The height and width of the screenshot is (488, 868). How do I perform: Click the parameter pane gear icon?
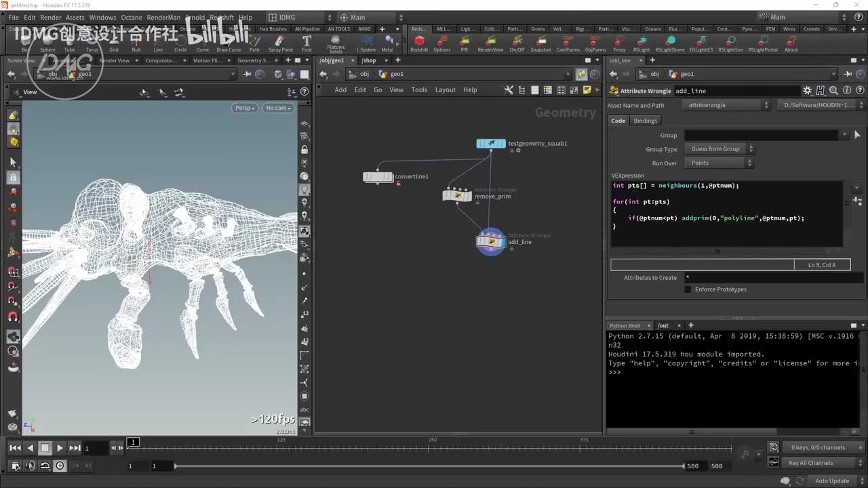807,91
